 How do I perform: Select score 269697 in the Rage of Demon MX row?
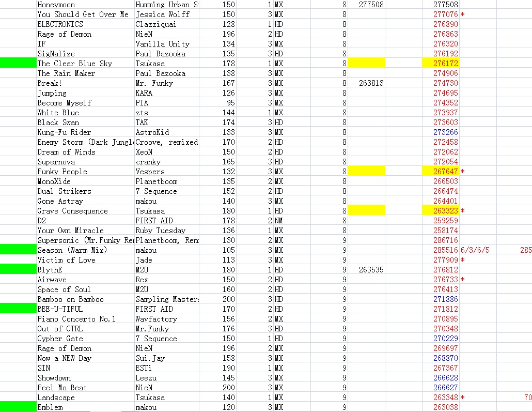(x=441, y=348)
